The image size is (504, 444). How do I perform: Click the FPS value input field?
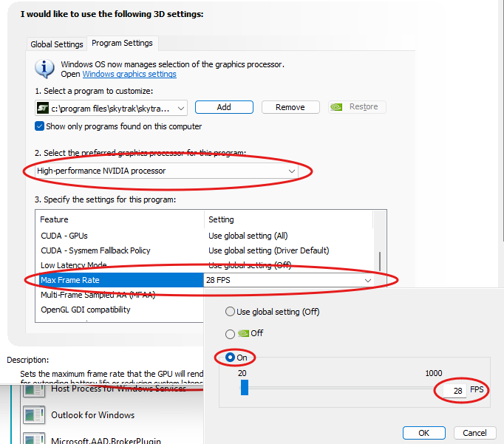coord(451,390)
